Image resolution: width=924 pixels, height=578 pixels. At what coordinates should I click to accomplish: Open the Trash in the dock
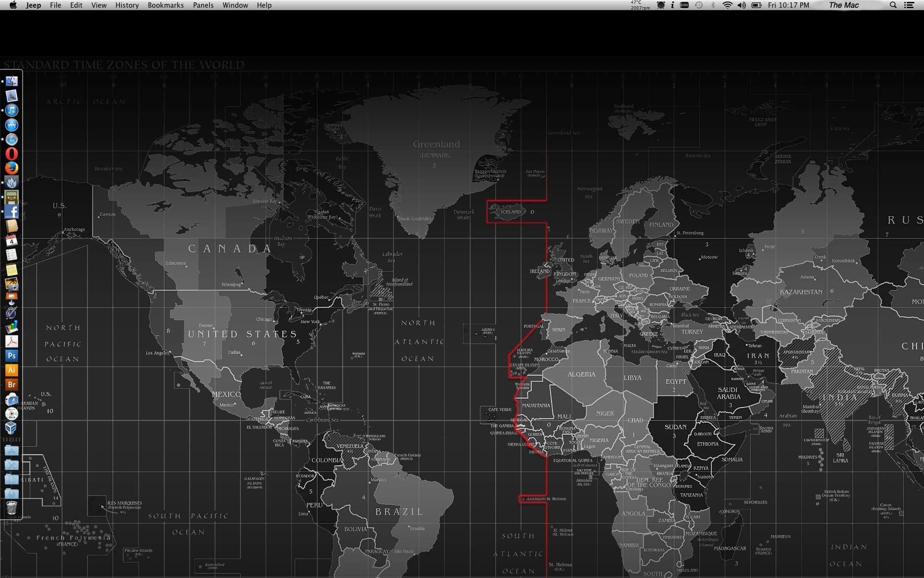tap(12, 508)
